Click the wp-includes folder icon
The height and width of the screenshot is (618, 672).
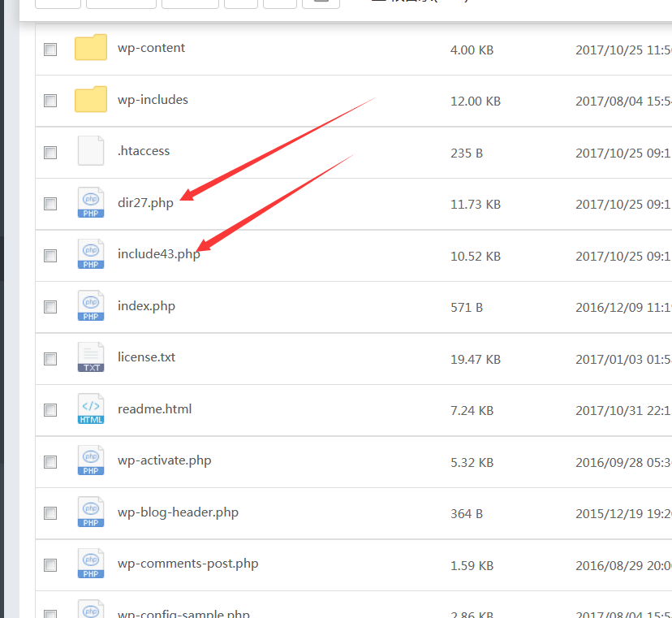point(90,99)
